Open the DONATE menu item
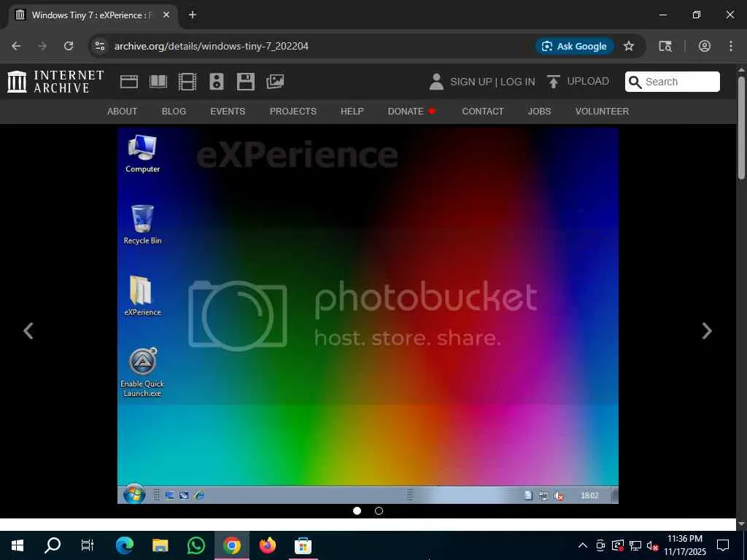747x560 pixels. pos(411,112)
